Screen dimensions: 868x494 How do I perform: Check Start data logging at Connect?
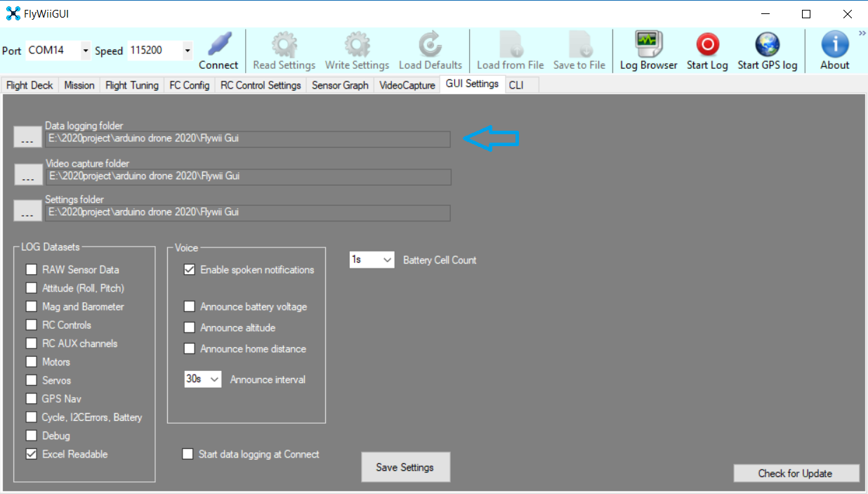188,455
